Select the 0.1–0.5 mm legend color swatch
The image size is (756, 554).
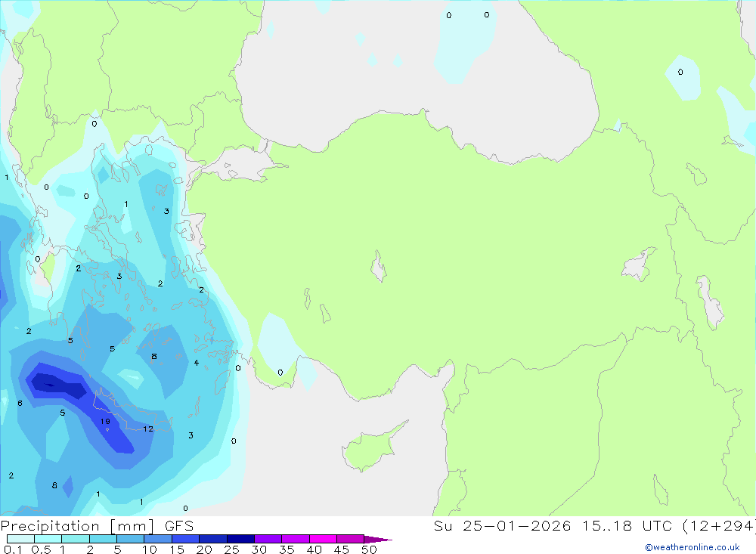(x=20, y=539)
